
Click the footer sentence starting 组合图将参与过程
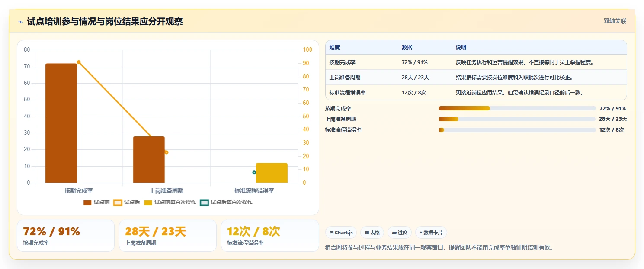pyautogui.click(x=439, y=248)
